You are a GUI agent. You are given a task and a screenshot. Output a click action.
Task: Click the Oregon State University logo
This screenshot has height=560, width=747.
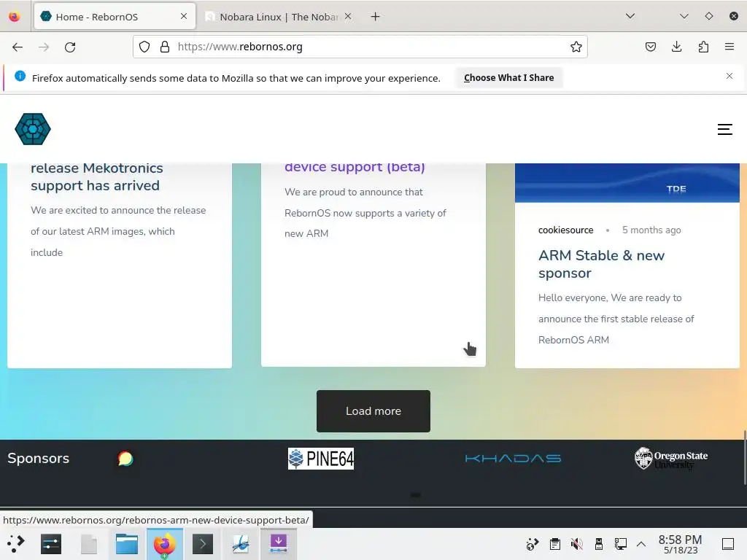tap(671, 459)
